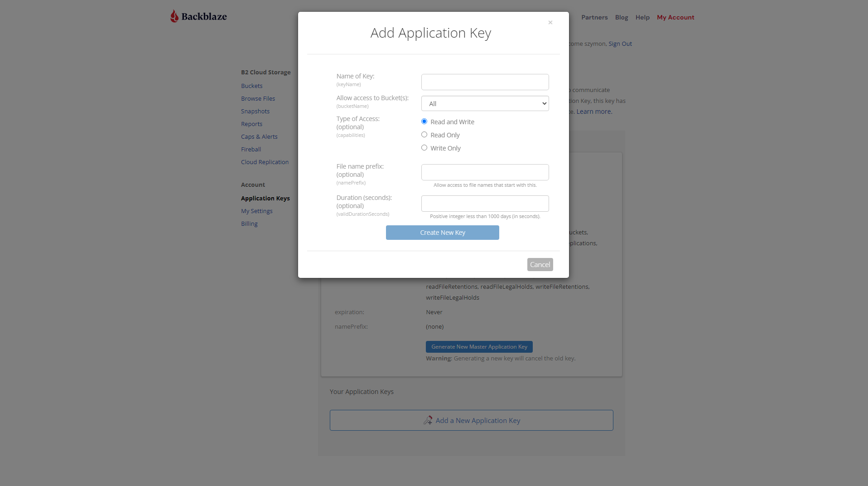Choose the Read Only access type
Image resolution: width=868 pixels, height=486 pixels.
pyautogui.click(x=424, y=135)
